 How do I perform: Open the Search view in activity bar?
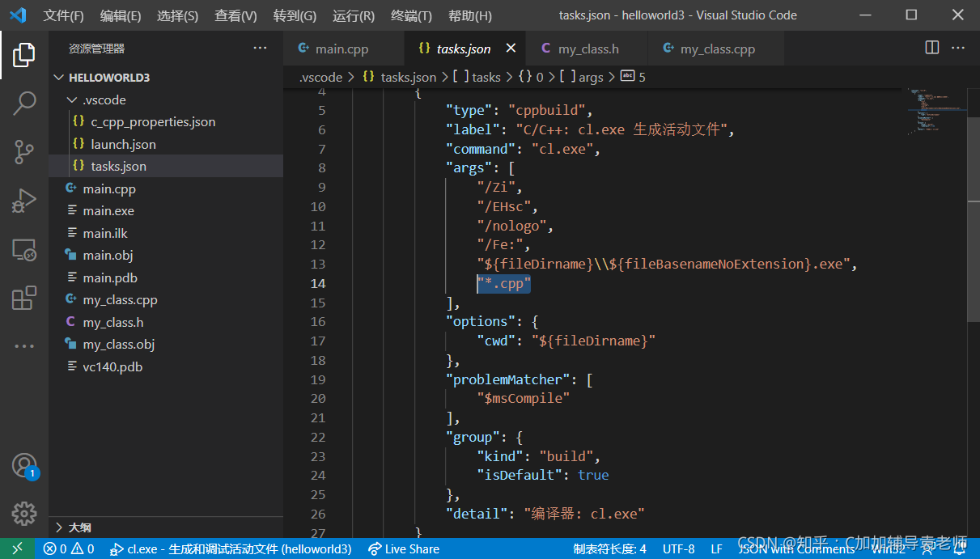click(24, 103)
